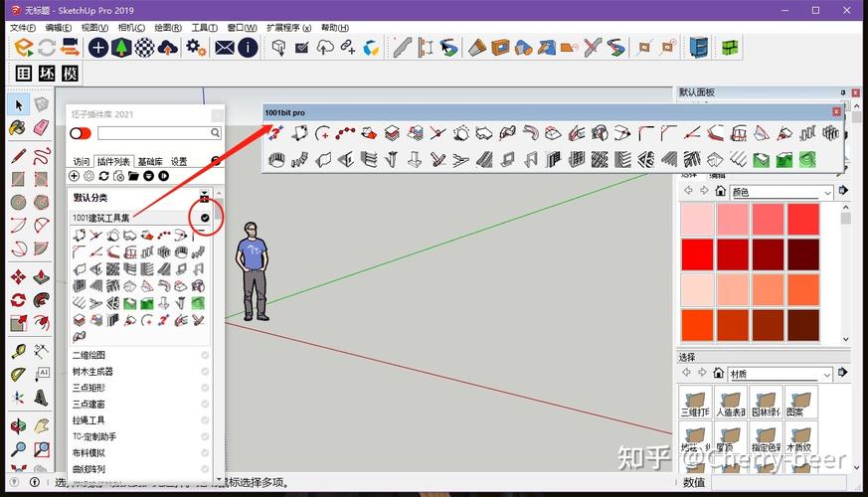Click the plus circle icon in plugin panel

(74, 176)
